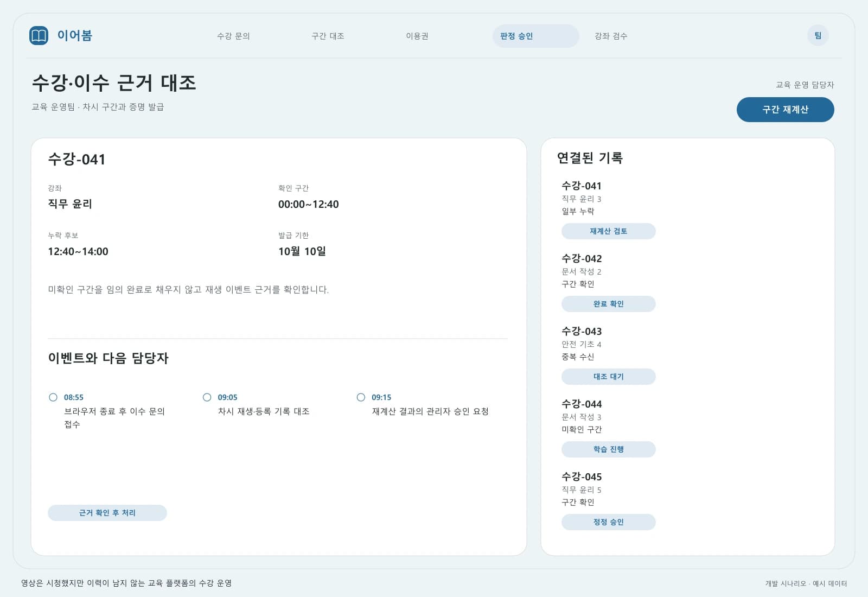The image size is (868, 597).
Task: Click the 강좌 value 직무 윤리
Action: click(x=70, y=204)
